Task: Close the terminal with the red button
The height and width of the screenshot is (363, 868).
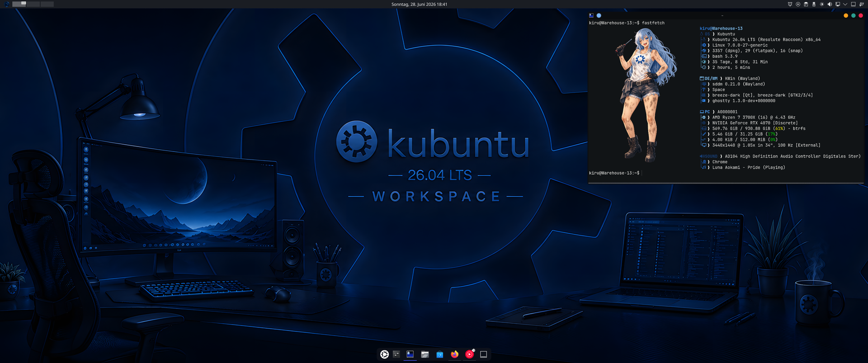Action: point(861,15)
